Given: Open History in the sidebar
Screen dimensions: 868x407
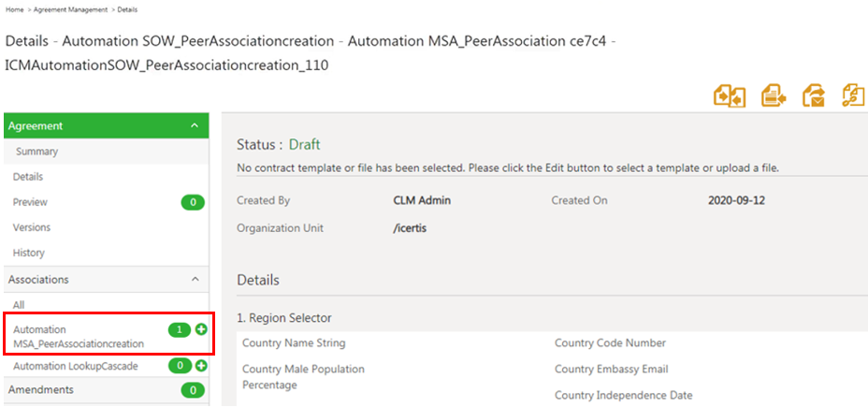Looking at the screenshot, I should click(x=29, y=253).
